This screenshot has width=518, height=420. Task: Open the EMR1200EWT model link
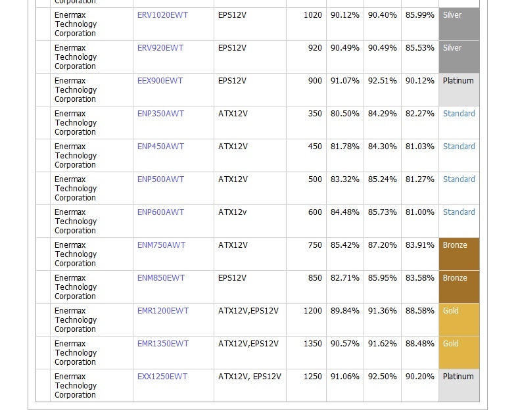pos(163,311)
